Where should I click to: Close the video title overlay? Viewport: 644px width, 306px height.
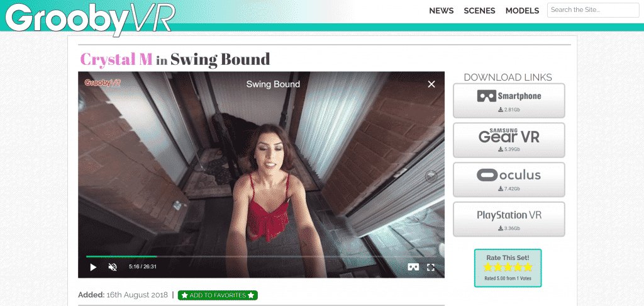(x=431, y=84)
